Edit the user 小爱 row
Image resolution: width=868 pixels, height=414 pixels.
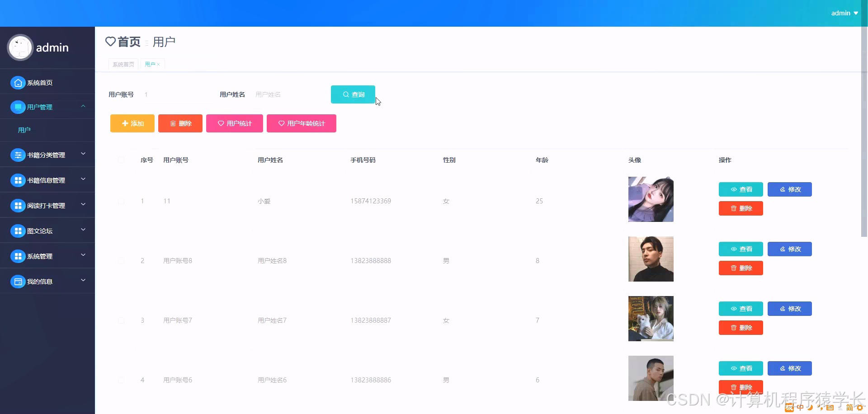point(790,189)
